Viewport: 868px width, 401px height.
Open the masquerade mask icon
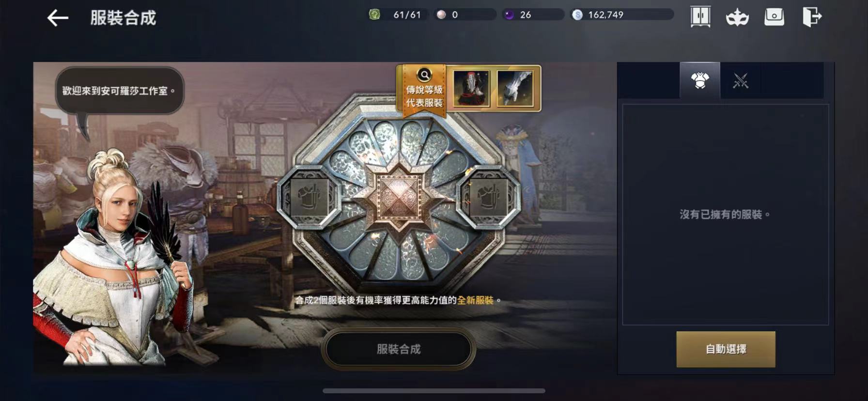coord(737,17)
